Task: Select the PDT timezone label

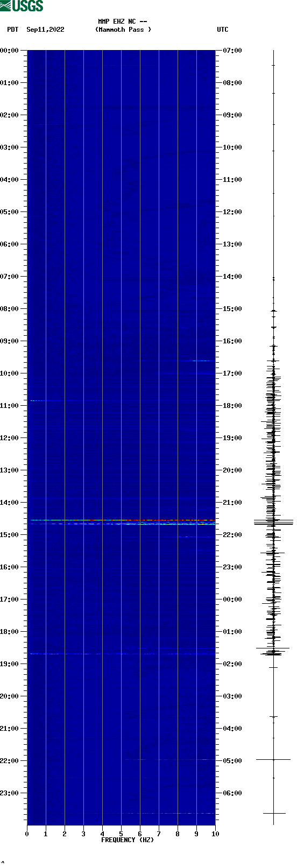Action: [x=12, y=30]
